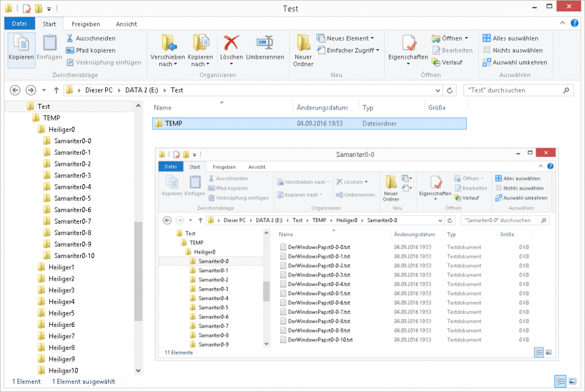Click the Verlauf (History) icon
585x392 pixels.
pyautogui.click(x=437, y=62)
